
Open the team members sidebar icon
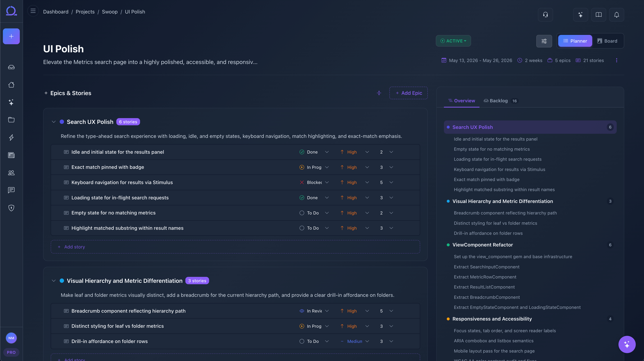[x=11, y=173]
